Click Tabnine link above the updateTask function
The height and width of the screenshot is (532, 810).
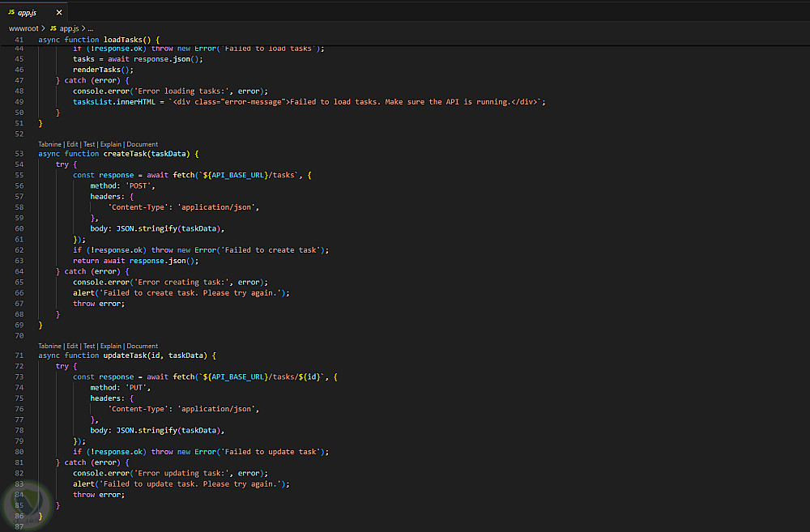tap(49, 346)
